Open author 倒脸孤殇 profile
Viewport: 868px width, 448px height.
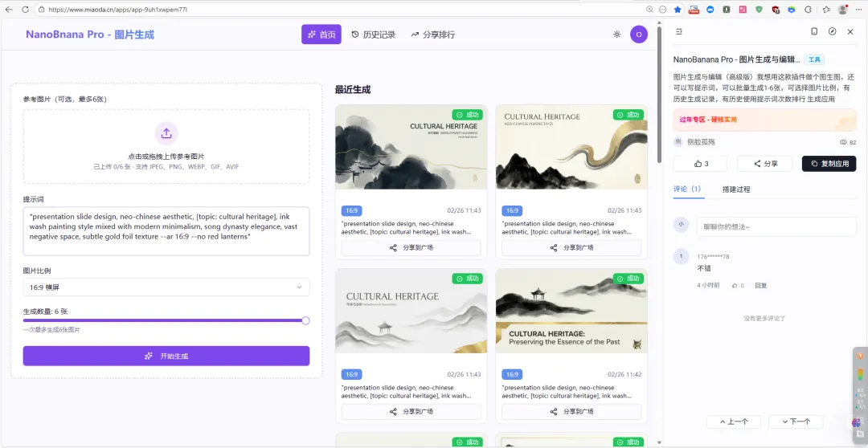(701, 142)
